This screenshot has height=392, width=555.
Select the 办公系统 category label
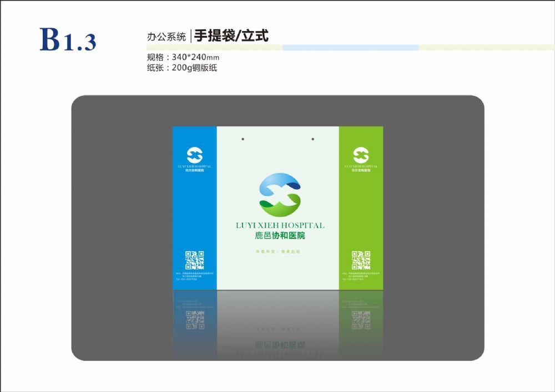[166, 37]
